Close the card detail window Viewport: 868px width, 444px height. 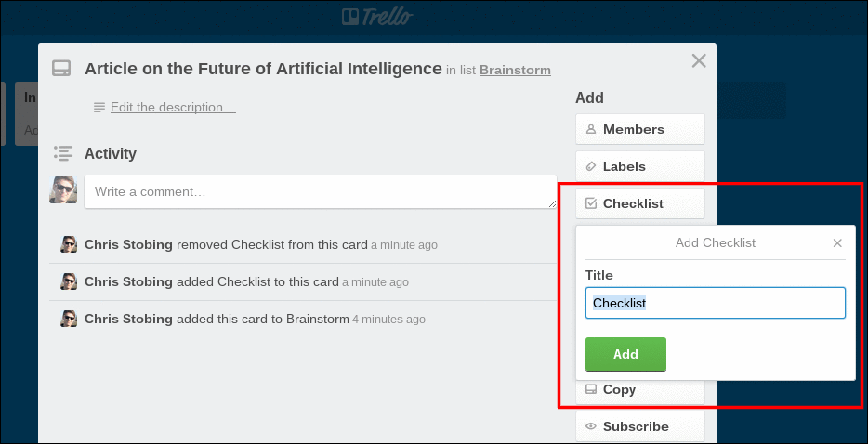pos(699,61)
